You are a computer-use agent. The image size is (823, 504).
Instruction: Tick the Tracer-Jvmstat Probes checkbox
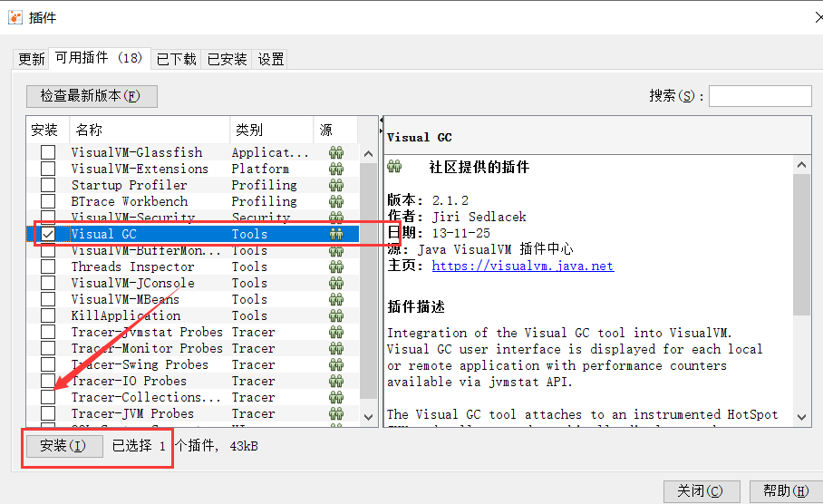pyautogui.click(x=48, y=332)
